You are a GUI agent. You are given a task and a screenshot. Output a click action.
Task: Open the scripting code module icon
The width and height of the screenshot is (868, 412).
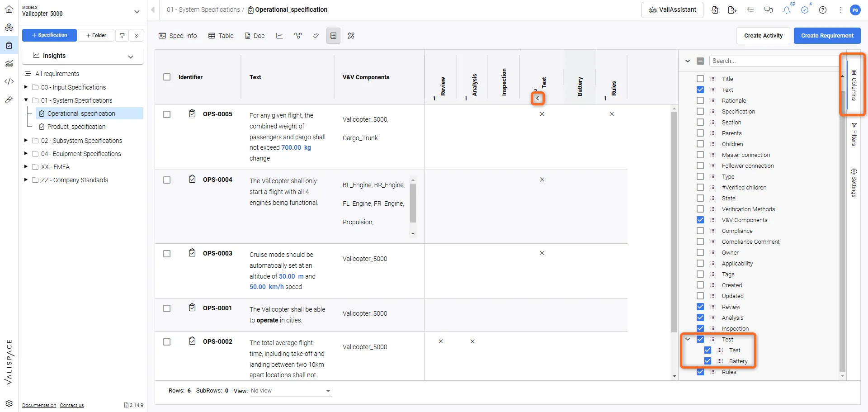point(9,81)
